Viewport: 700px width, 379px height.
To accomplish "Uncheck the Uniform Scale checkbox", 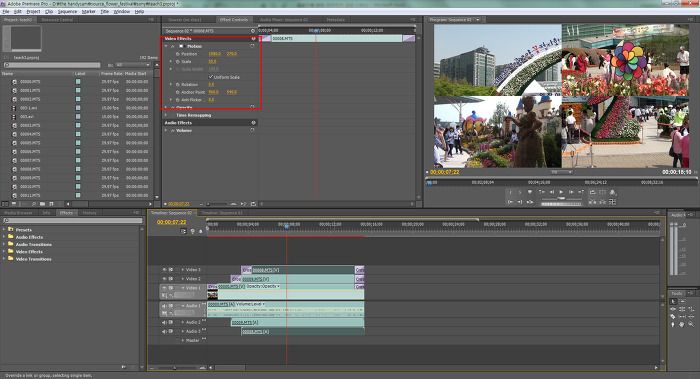I will 211,77.
